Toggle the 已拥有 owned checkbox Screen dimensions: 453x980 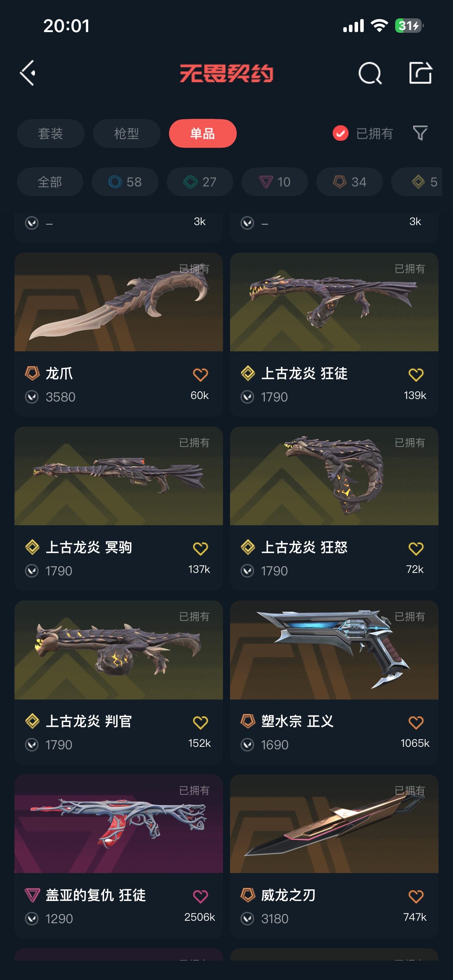340,133
